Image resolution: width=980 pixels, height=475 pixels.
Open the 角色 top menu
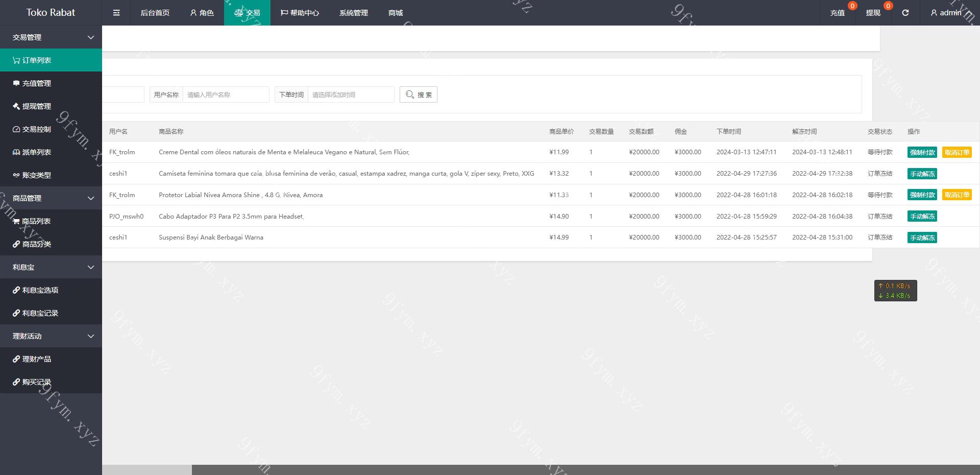pyautogui.click(x=202, y=13)
